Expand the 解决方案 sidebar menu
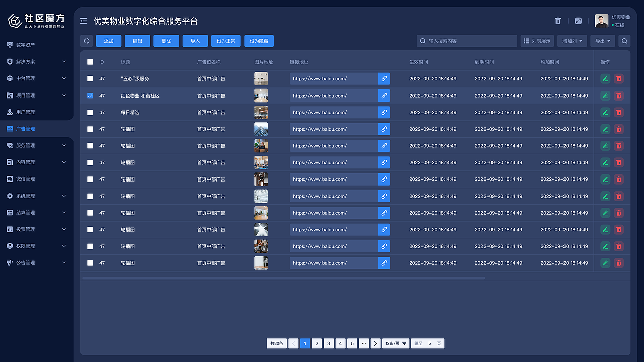This screenshot has height=362, width=644. [x=64, y=61]
